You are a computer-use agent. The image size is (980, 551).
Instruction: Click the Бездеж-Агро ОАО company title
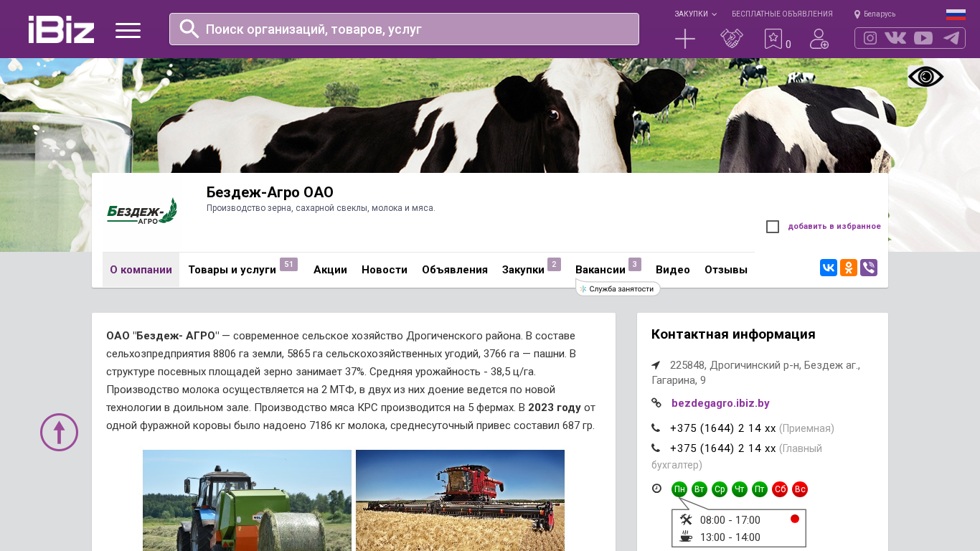pos(270,192)
